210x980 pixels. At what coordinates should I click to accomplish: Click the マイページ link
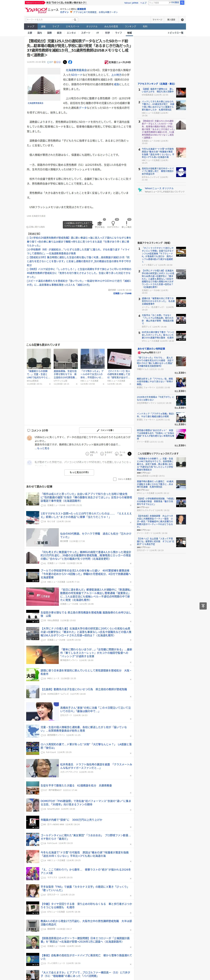pos(157,20)
